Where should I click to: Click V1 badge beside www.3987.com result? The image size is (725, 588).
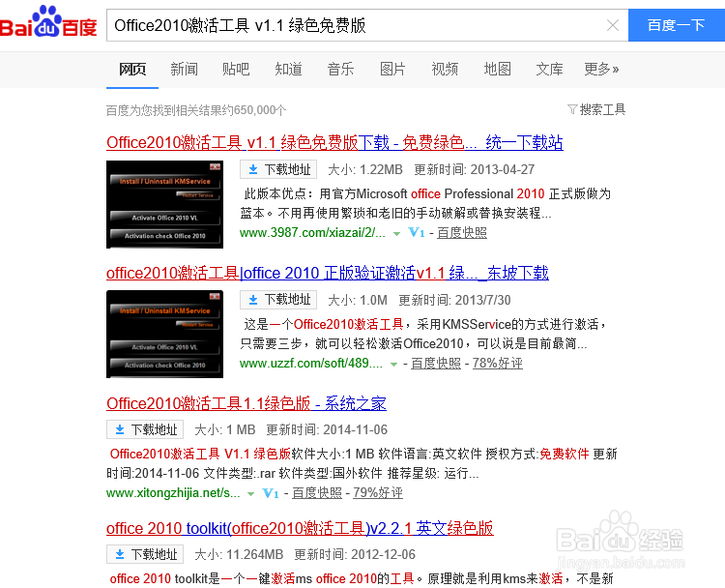pyautogui.click(x=416, y=233)
